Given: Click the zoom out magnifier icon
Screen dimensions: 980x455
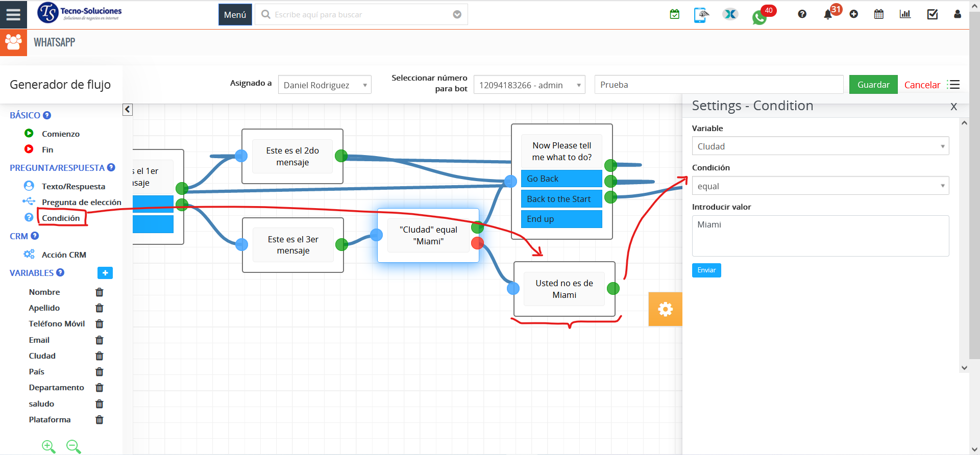Looking at the screenshot, I should 73,447.
